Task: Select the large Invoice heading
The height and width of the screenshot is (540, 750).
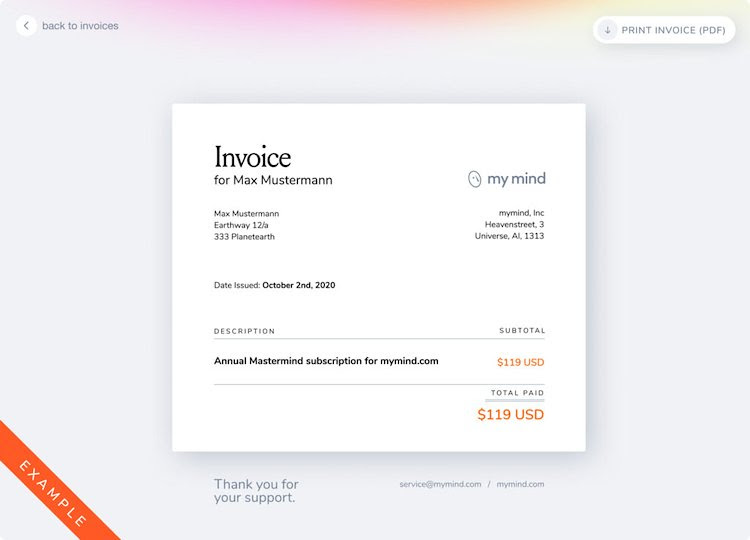Action: 252,157
